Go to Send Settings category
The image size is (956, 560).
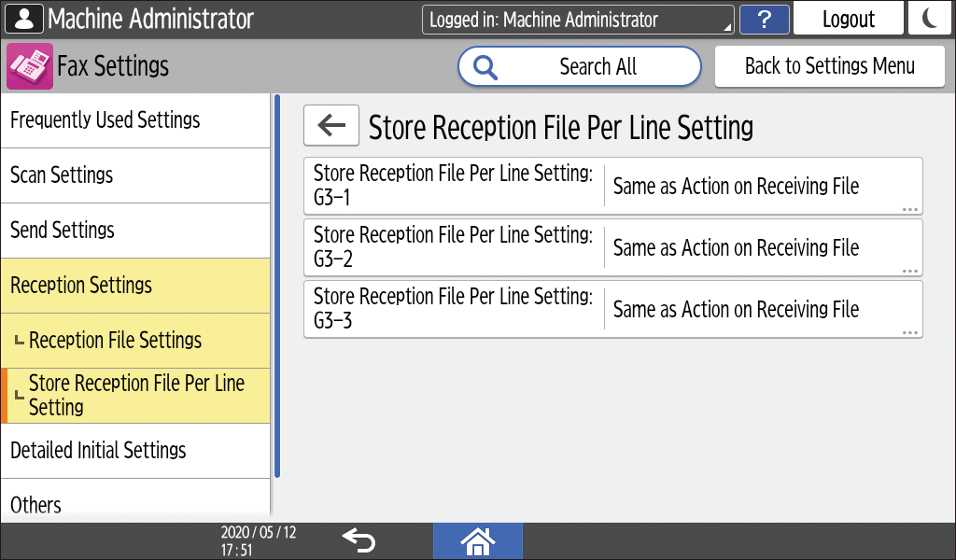[x=135, y=231]
